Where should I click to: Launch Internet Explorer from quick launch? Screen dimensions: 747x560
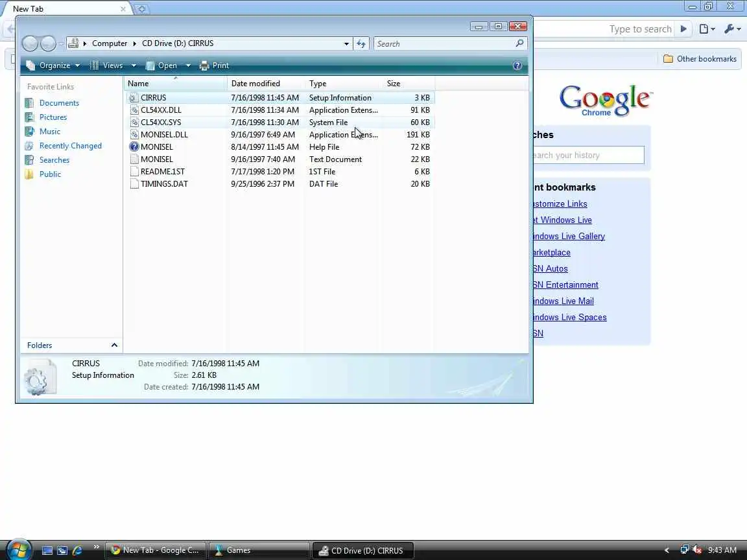(77, 550)
